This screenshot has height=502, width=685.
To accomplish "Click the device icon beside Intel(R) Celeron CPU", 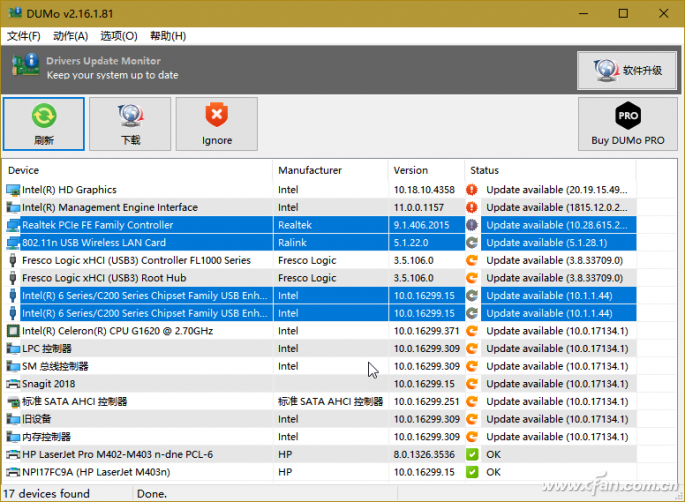I will pos(13,331).
